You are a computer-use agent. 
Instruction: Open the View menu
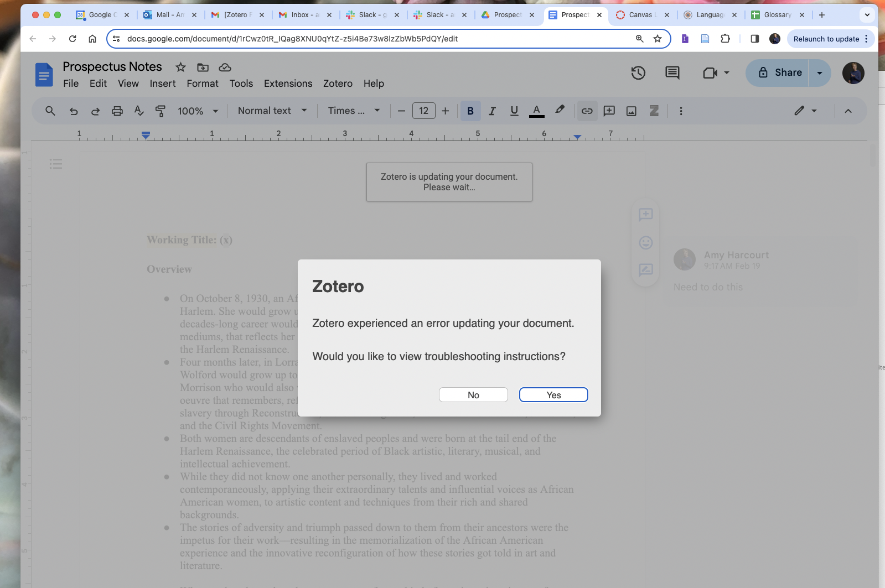tap(128, 84)
